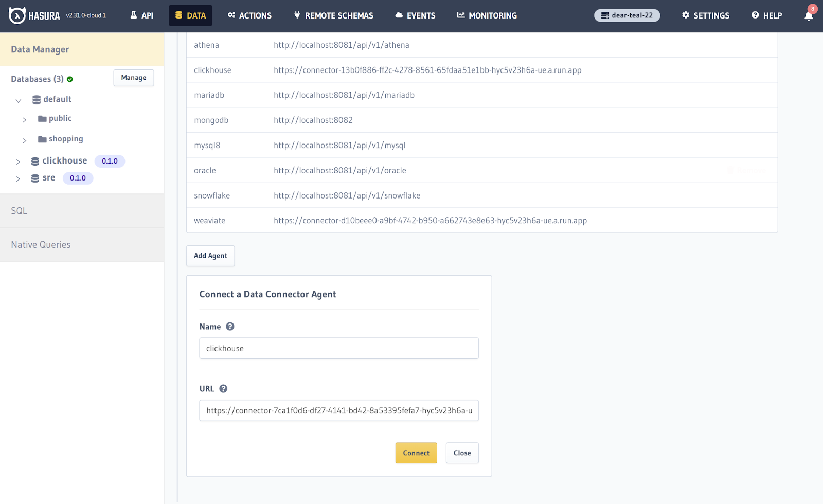The width and height of the screenshot is (823, 504).
Task: Go to the ACTIONS tab
Action: [249, 15]
